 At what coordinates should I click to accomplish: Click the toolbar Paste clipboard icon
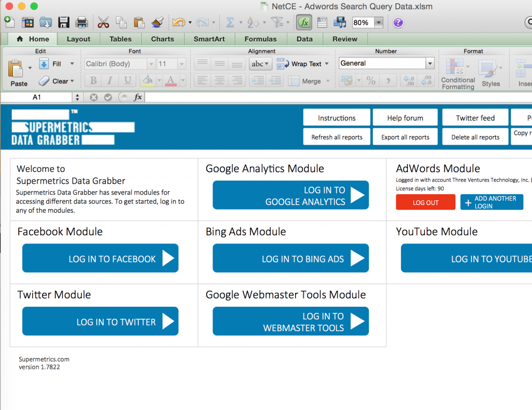[139, 23]
